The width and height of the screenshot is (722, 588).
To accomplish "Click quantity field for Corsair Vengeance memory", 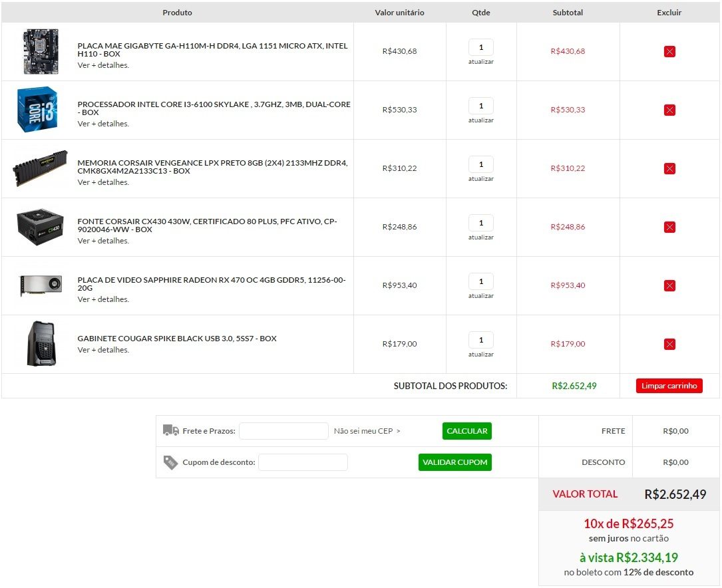I will click(481, 164).
